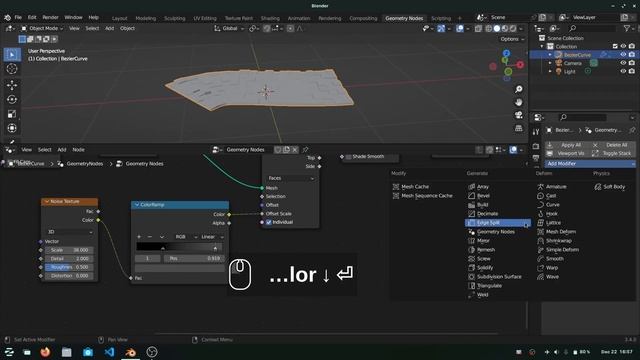Screen dimensions: 640x360
Task: Click the viewport zoom magnifier icon
Action: (x=518, y=89)
